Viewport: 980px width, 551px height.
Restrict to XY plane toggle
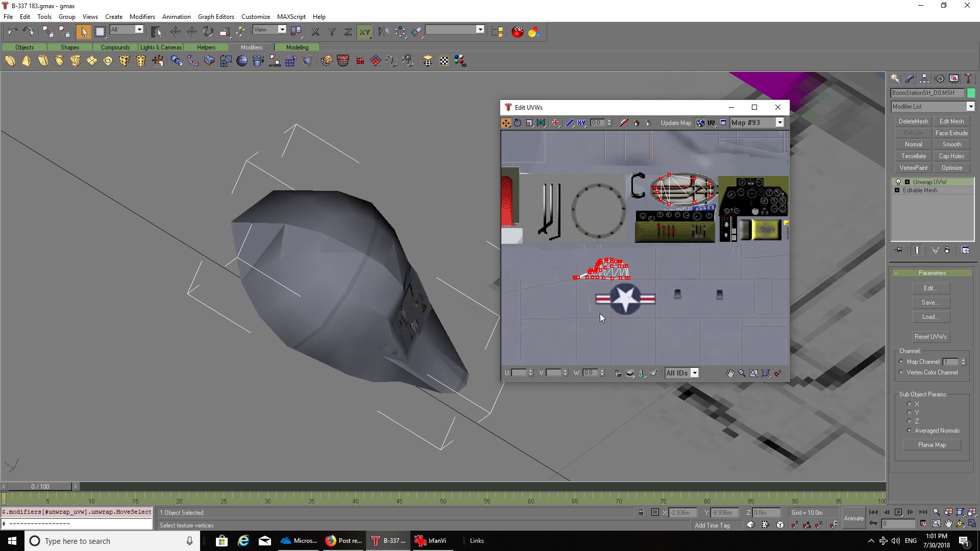click(x=364, y=32)
